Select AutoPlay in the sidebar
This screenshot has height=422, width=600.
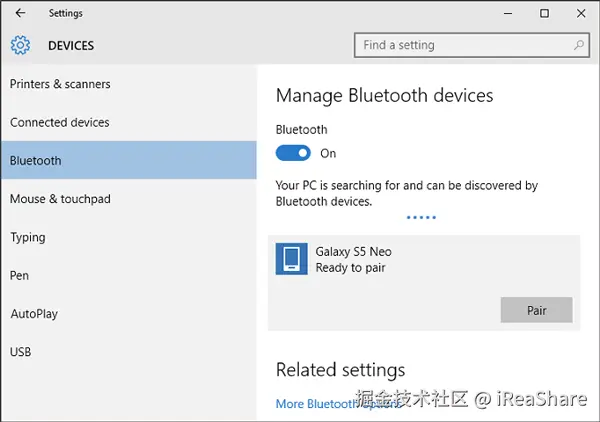coord(34,314)
